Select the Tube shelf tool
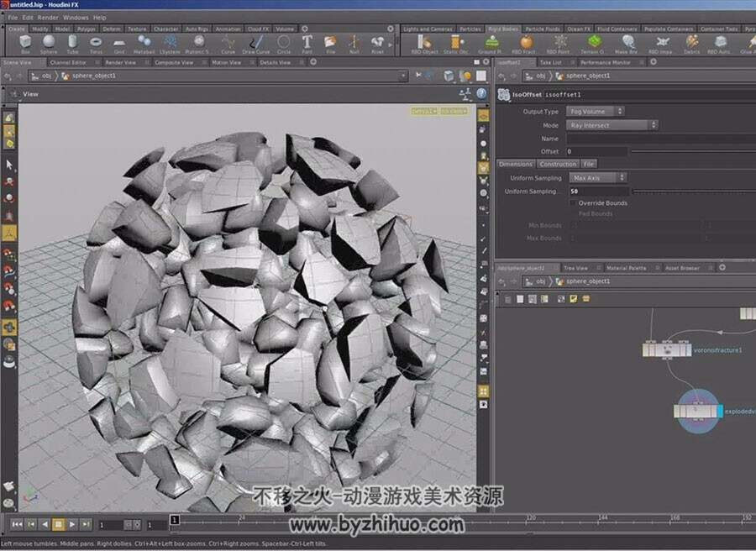 [x=72, y=44]
